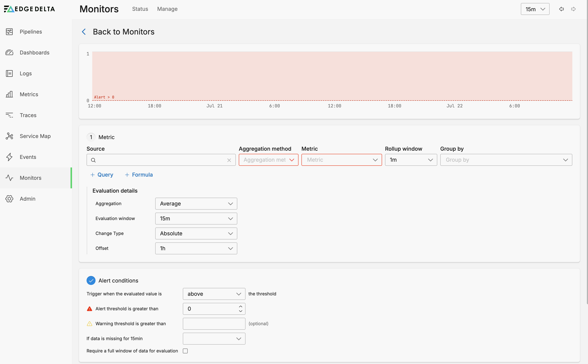Add a new Query
This screenshot has height=364, width=588.
pyautogui.click(x=102, y=175)
